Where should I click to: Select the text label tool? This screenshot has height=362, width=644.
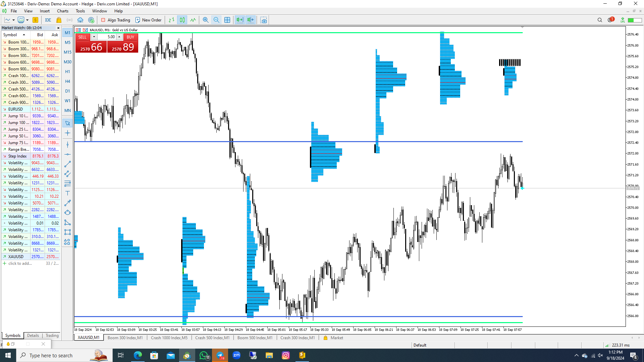coord(67,193)
